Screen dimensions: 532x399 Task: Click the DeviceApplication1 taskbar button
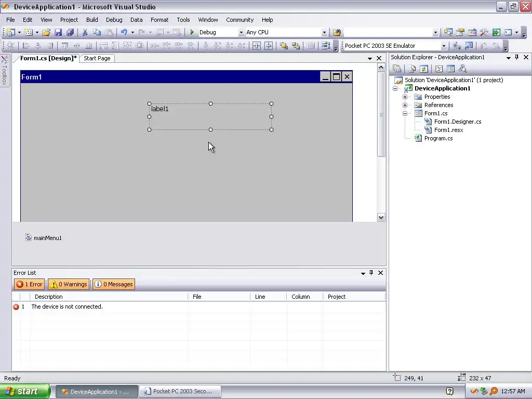[97, 392]
